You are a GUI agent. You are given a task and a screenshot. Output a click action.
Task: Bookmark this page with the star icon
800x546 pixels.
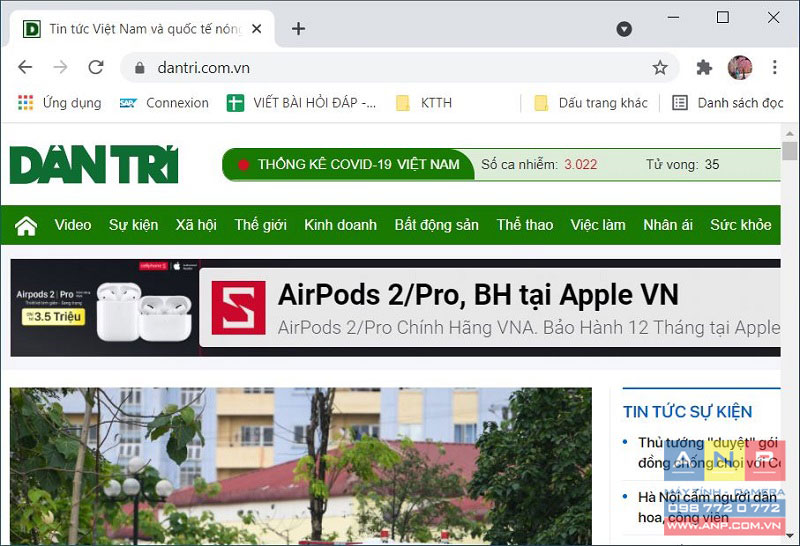pos(660,67)
